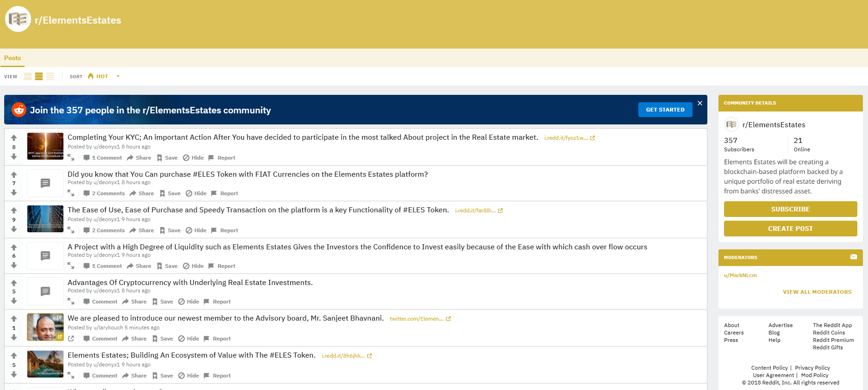868x390 pixels.
Task: Save the purchase #ELES with FIAT post
Action: (170, 193)
